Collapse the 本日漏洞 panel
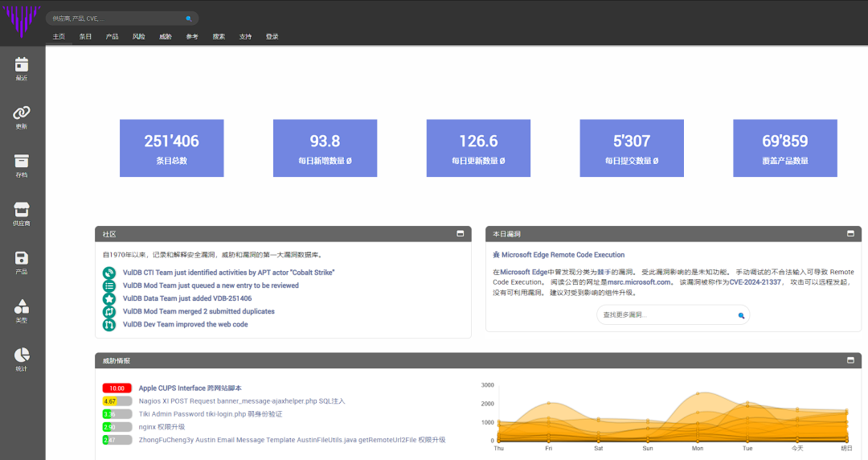This screenshot has height=460, width=868. pyautogui.click(x=851, y=234)
